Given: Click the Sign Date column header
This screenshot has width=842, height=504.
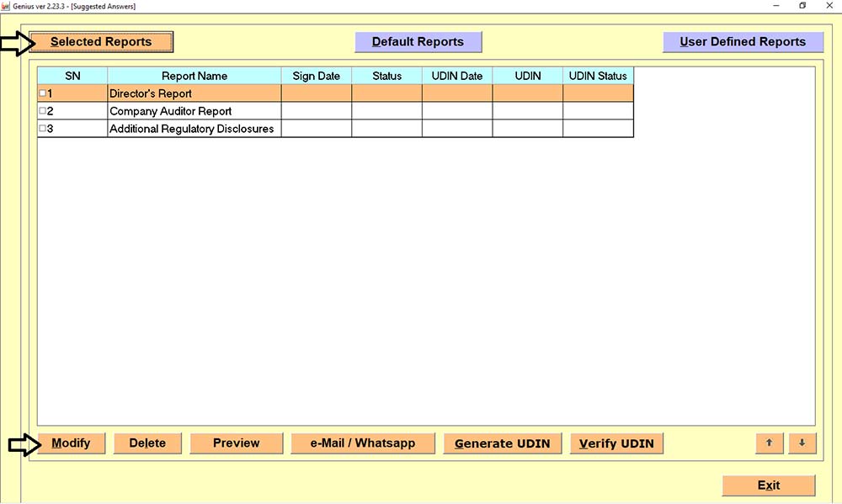Looking at the screenshot, I should 316,76.
